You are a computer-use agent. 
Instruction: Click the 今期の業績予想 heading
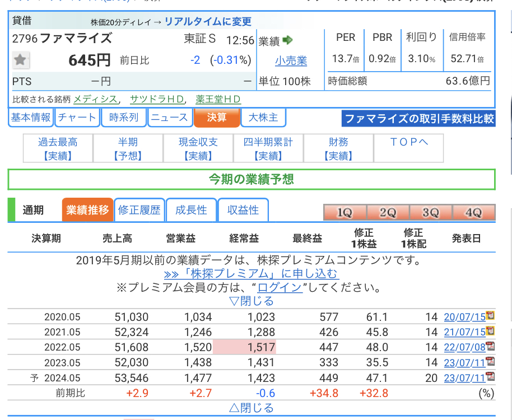click(252, 179)
